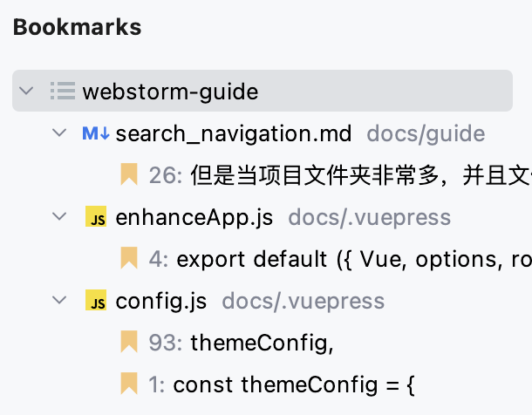Click the bookmark flag icon on line 26
Screen dimensions: 532x415
pos(129,175)
